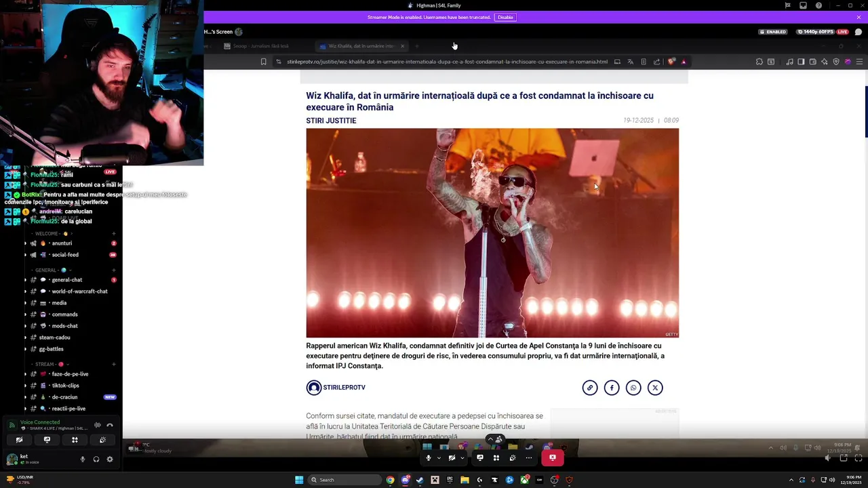Open the faze-de-pe-live channel
Viewport: 868px width, 488px height.
pos(71,374)
